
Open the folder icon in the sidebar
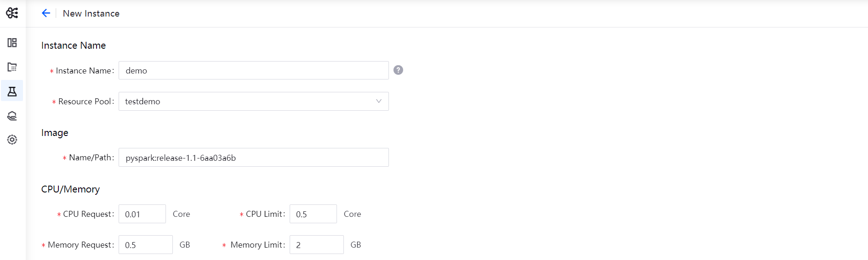(12, 67)
